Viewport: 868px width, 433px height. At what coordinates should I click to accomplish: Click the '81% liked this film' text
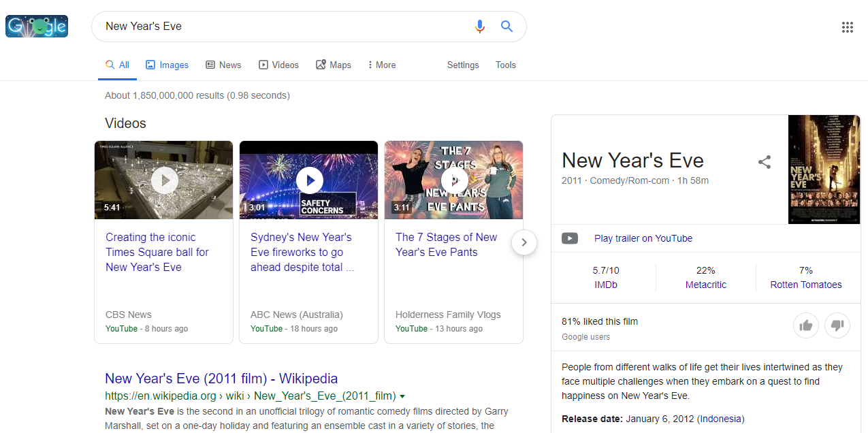600,321
